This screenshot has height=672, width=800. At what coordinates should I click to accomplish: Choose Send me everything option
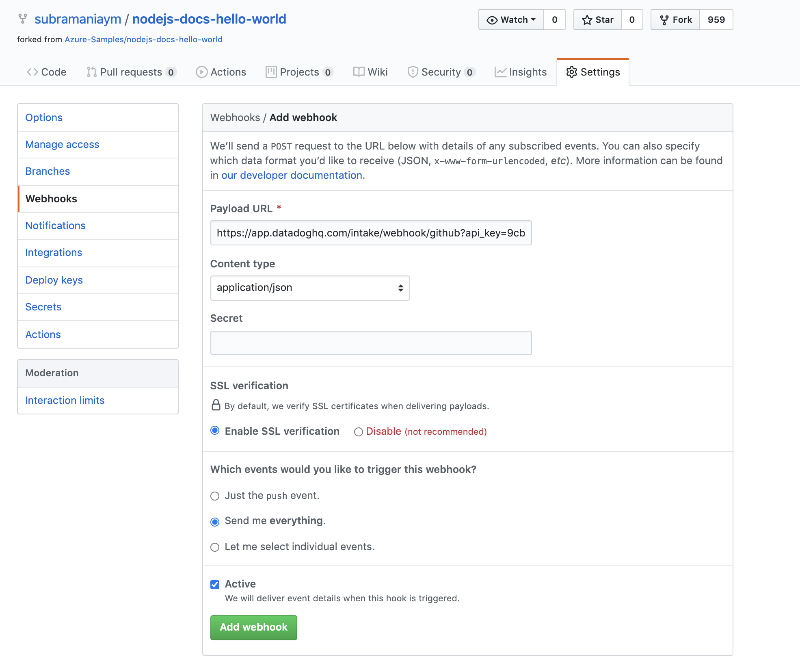click(x=215, y=522)
